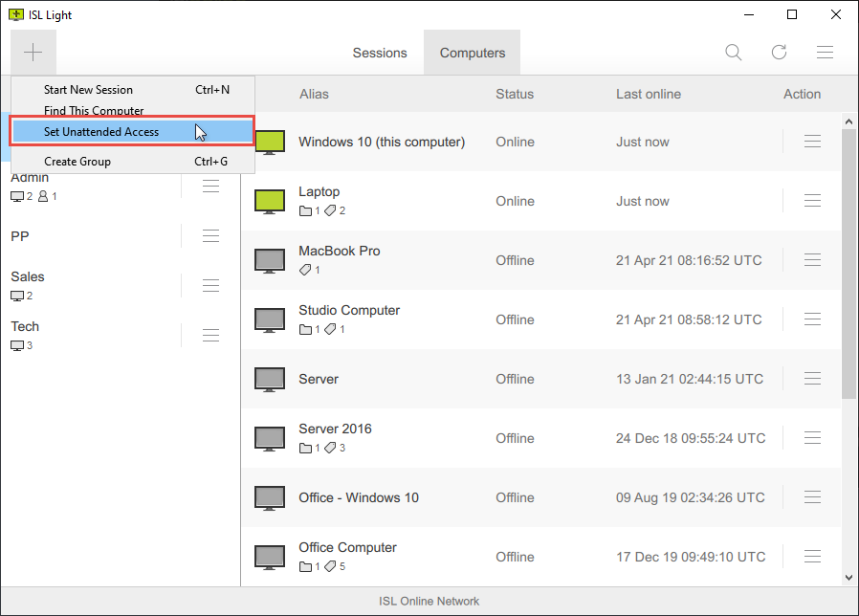Open the options menu for the Sales group
This screenshot has height=616, width=859.
[210, 285]
